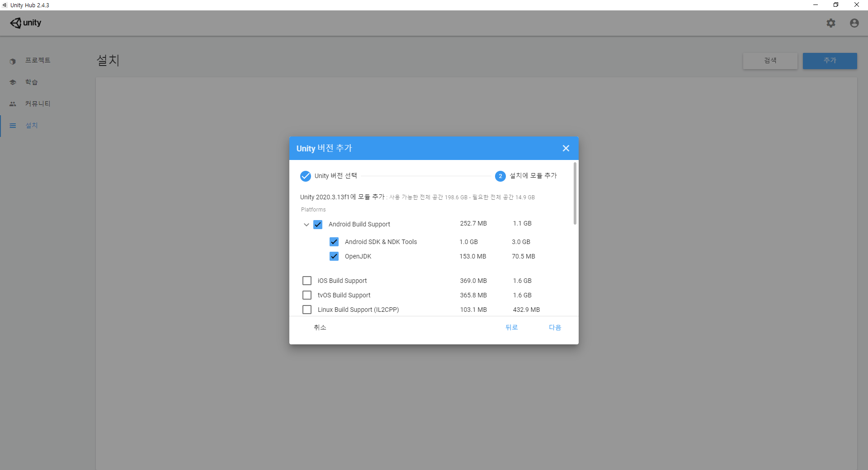Image resolution: width=868 pixels, height=470 pixels.
Task: Open the account profile icon
Action: tap(854, 23)
